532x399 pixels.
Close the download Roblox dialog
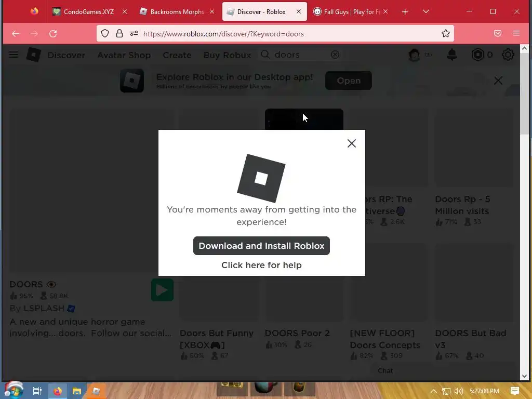352,143
